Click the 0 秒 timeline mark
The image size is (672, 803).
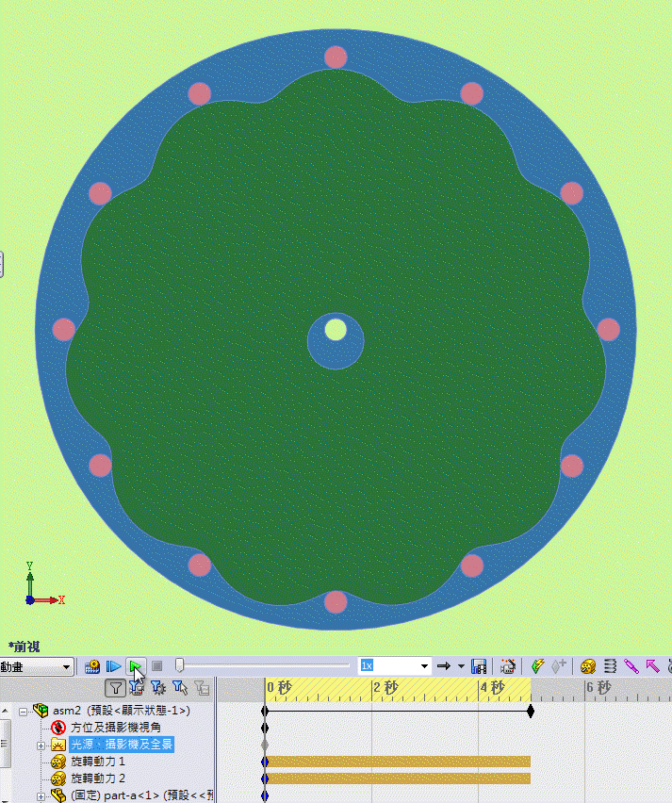click(x=279, y=687)
